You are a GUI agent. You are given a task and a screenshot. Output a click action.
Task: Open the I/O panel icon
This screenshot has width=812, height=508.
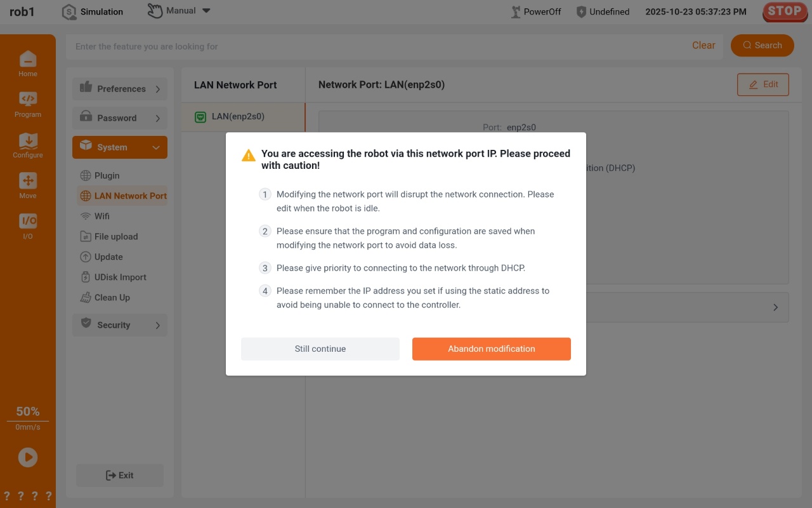coord(28,222)
